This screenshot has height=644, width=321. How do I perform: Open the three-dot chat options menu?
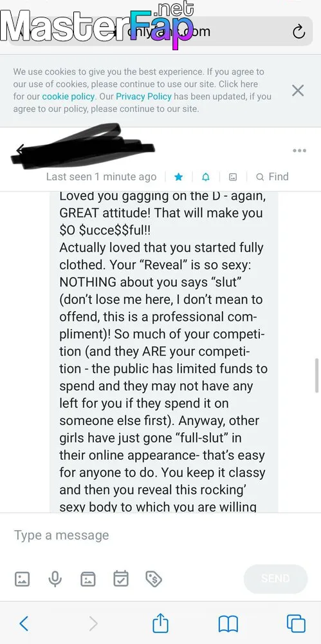299,151
